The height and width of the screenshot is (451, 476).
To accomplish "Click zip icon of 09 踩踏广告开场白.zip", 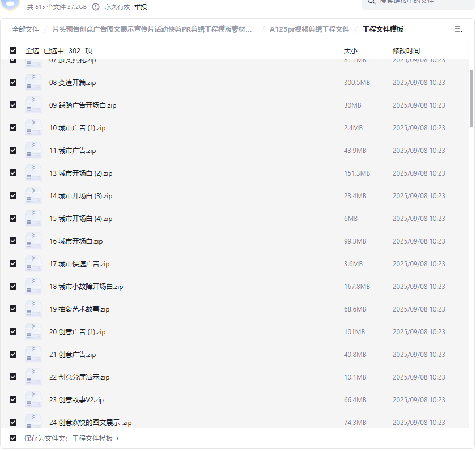I will (x=33, y=105).
